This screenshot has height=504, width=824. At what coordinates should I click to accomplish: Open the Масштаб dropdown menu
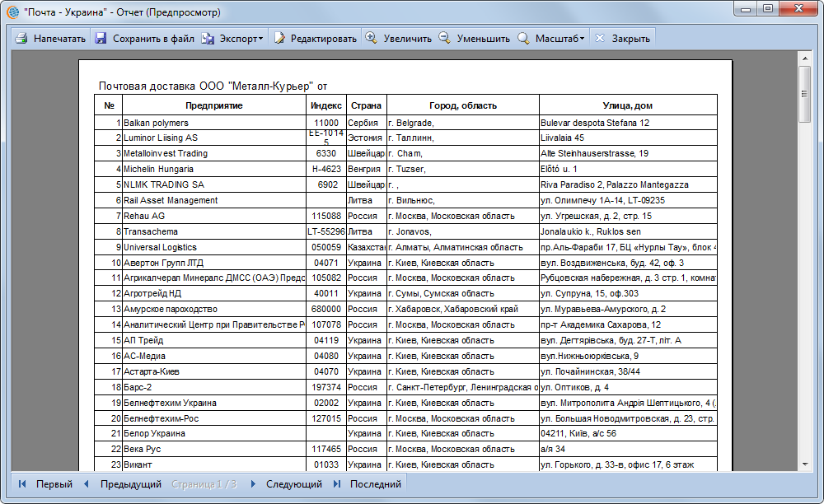point(559,39)
